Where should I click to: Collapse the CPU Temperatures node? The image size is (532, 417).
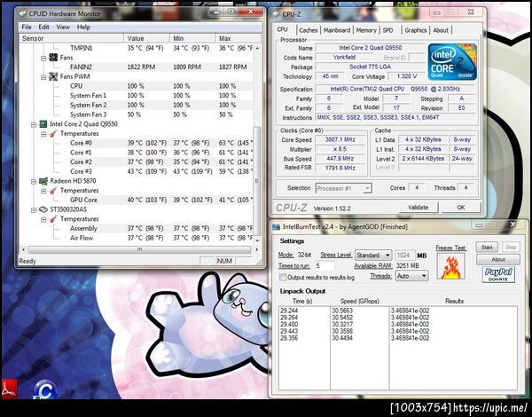click(43, 134)
